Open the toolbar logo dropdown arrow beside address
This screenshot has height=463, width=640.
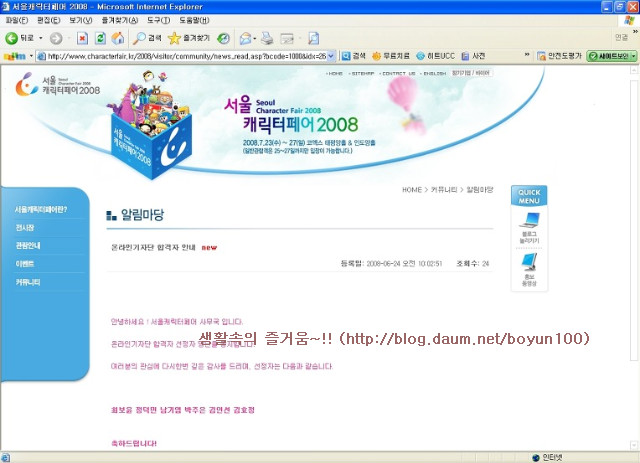31,56
